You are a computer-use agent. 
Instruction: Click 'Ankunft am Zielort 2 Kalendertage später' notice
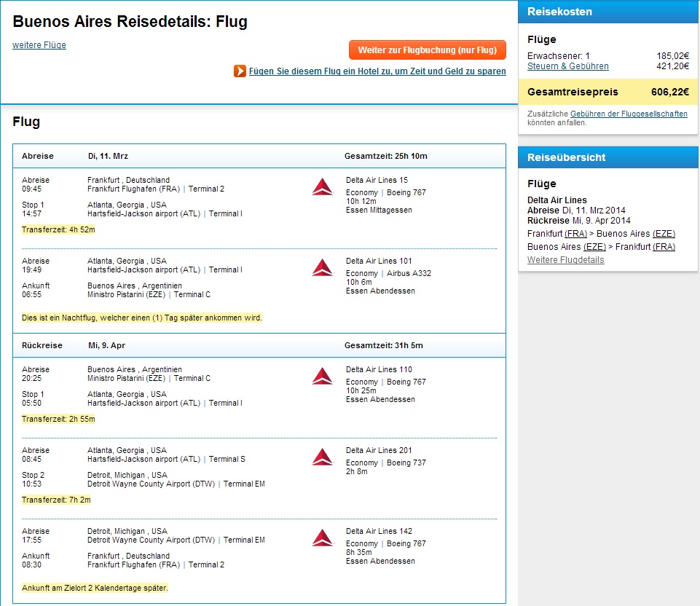tap(95, 588)
